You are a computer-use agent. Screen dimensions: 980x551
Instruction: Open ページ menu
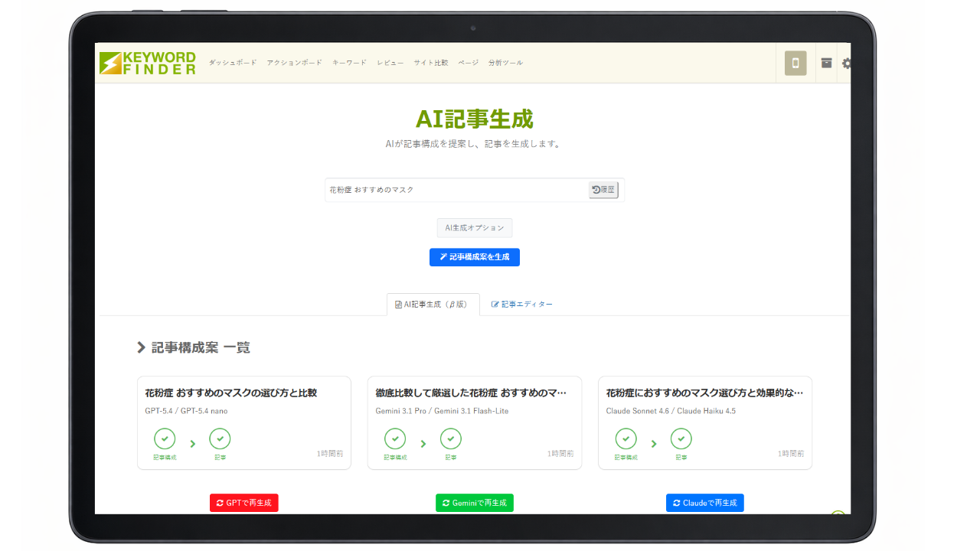(x=469, y=63)
